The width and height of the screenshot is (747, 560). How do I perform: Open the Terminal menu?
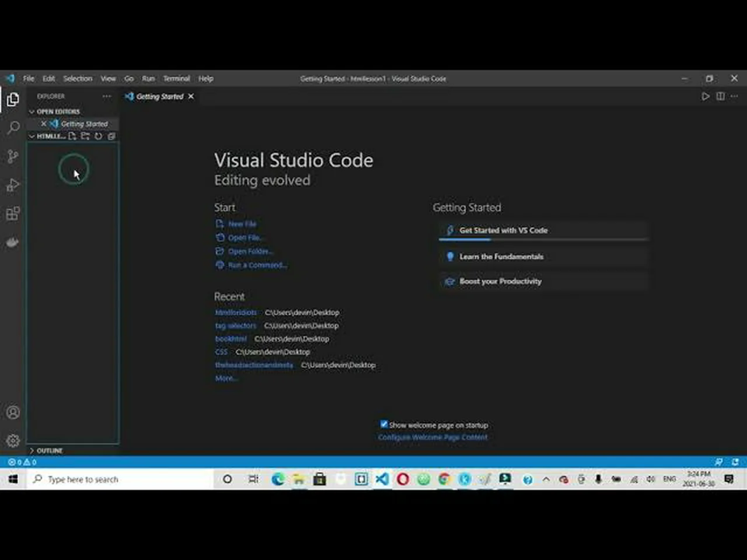176,78
